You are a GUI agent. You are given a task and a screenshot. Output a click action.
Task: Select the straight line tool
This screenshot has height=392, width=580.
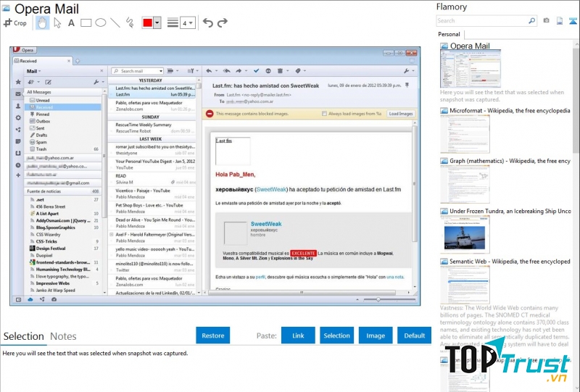click(x=115, y=23)
